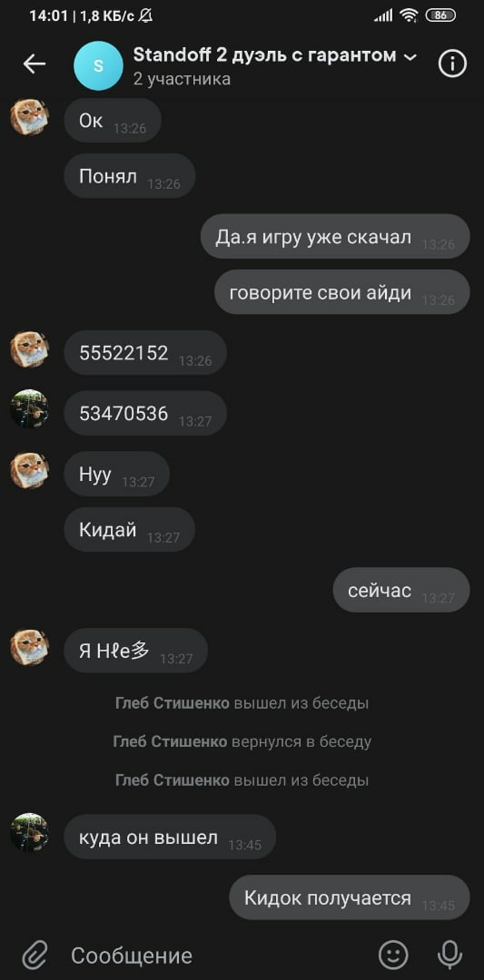Tap the cat avatar beside Ок message
Image resolution: width=484 pixels, height=980 pixels.
click(29, 117)
